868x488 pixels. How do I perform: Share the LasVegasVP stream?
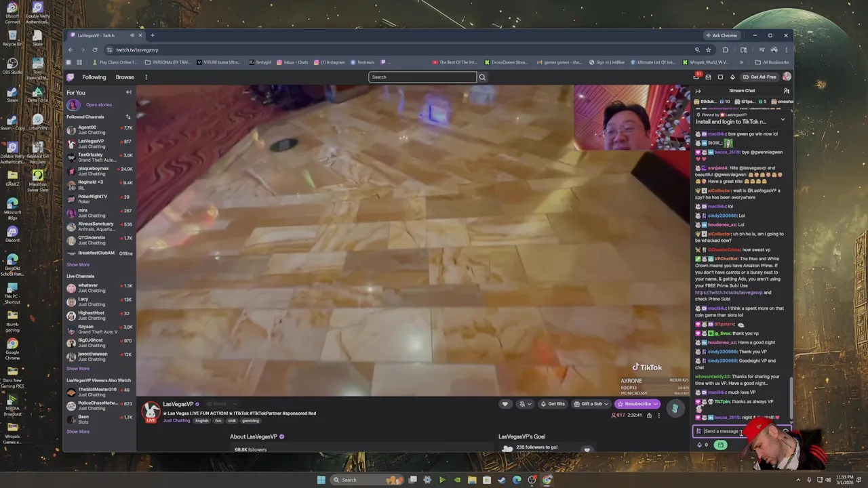coord(649,415)
